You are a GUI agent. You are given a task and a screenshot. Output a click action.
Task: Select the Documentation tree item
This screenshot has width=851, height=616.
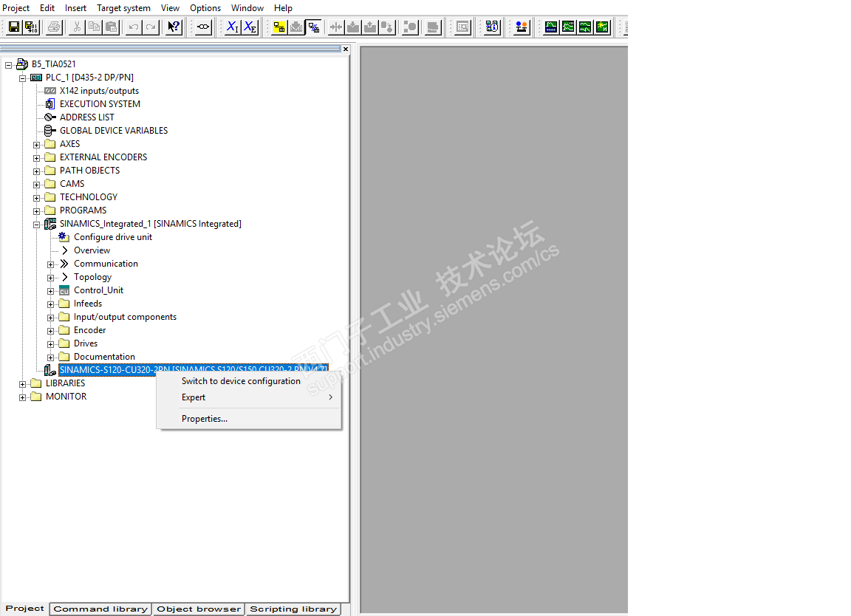click(104, 357)
